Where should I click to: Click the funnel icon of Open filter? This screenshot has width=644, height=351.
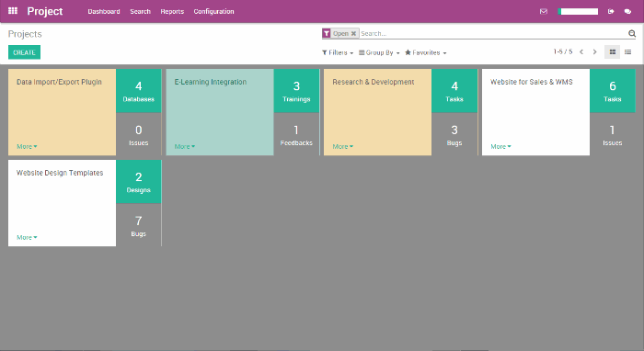coord(326,34)
